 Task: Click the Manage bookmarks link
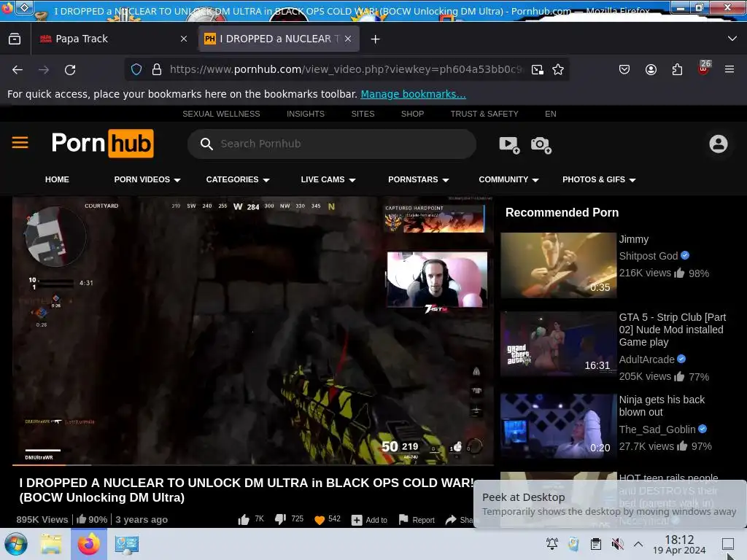pyautogui.click(x=413, y=94)
